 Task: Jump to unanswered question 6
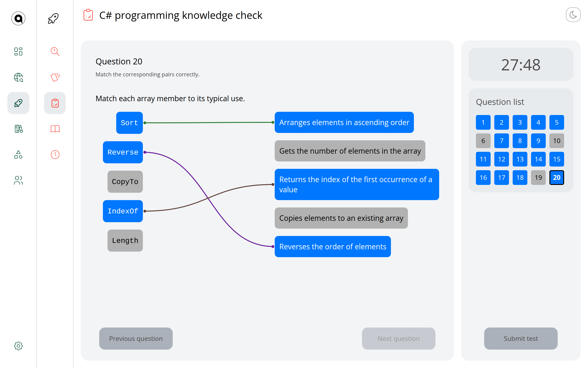pyautogui.click(x=483, y=141)
